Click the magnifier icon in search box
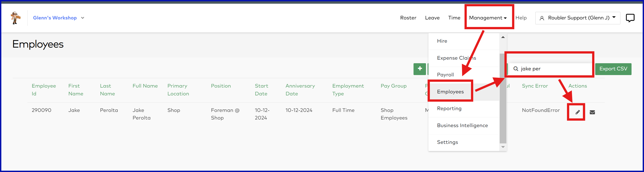Image resolution: width=644 pixels, height=172 pixels. [516, 69]
